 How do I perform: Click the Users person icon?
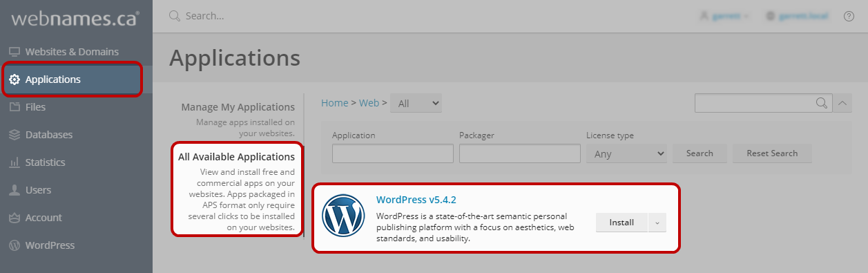(x=14, y=190)
